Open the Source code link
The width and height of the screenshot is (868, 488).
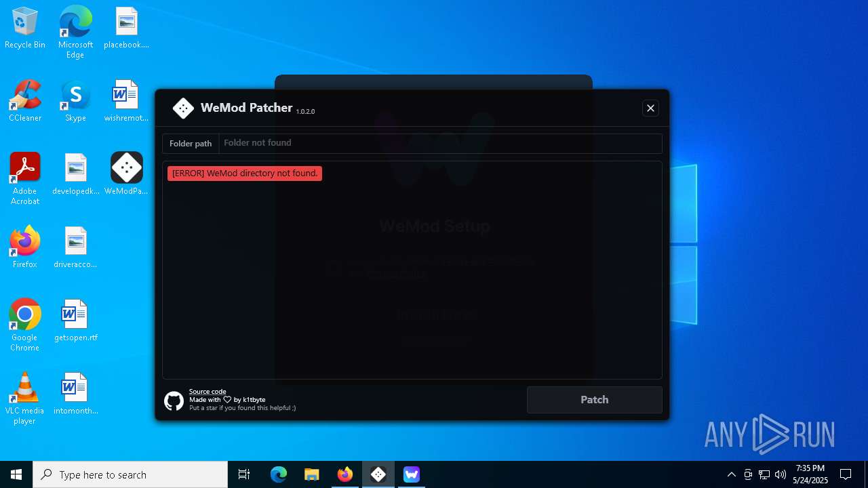(x=208, y=392)
